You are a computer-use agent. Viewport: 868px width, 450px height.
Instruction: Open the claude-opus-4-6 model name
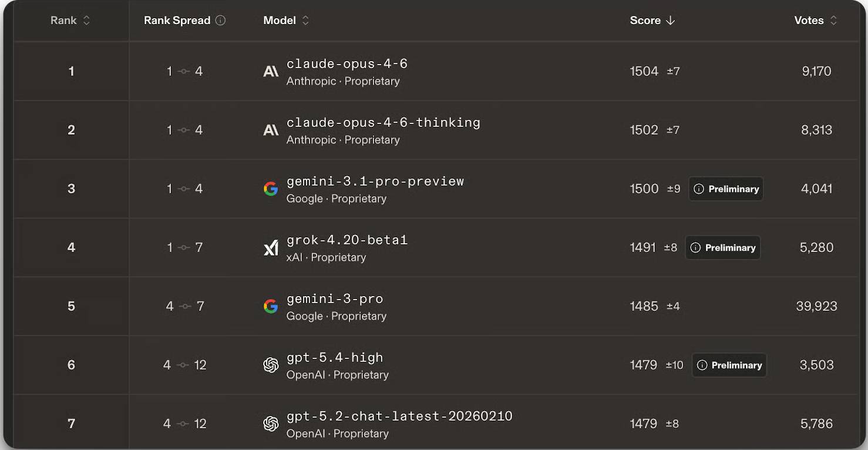click(347, 64)
